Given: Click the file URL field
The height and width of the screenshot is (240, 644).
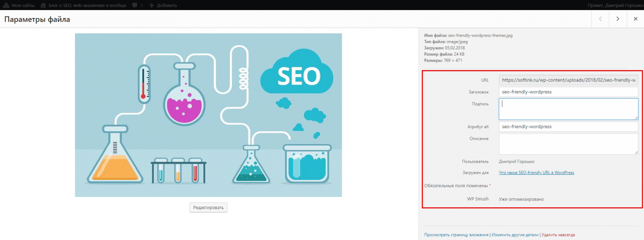Looking at the screenshot, I should click(568, 80).
